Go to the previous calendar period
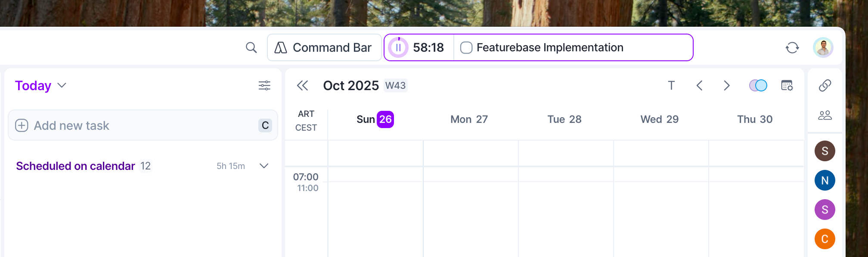The width and height of the screenshot is (868, 257). click(700, 85)
